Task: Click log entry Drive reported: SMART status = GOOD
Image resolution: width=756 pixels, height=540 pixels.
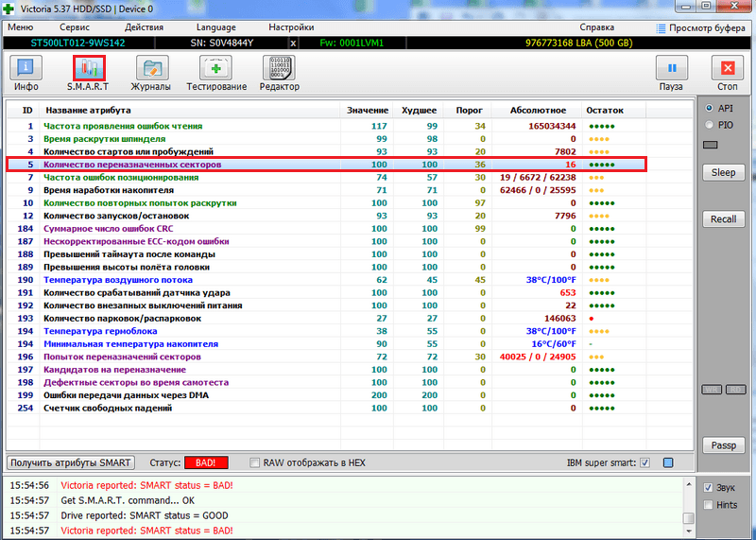Action: click(145, 515)
